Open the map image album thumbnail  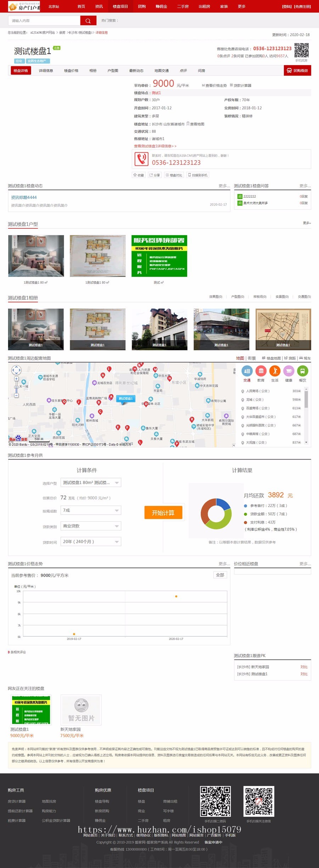[283, 329]
